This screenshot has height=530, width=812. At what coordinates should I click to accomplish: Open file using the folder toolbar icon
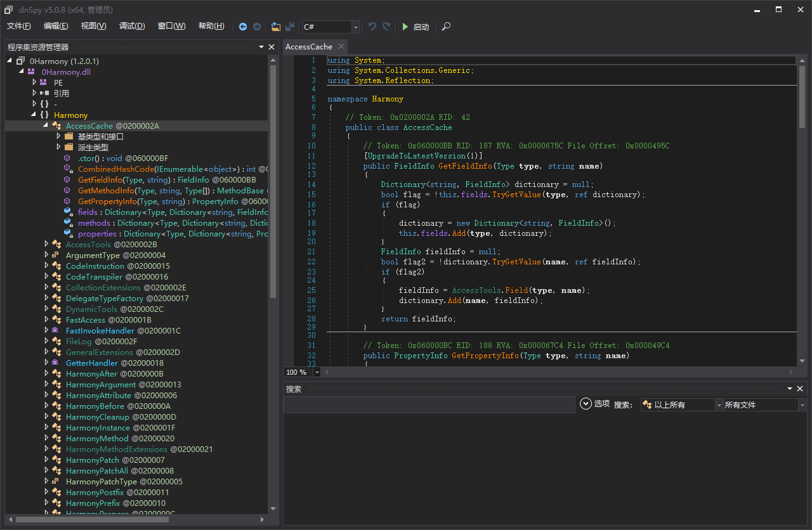tap(275, 27)
